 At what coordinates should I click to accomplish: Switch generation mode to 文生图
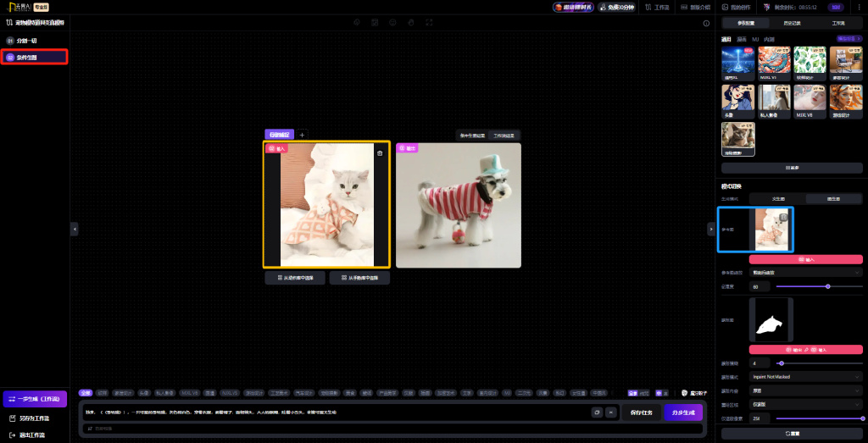[x=777, y=198]
